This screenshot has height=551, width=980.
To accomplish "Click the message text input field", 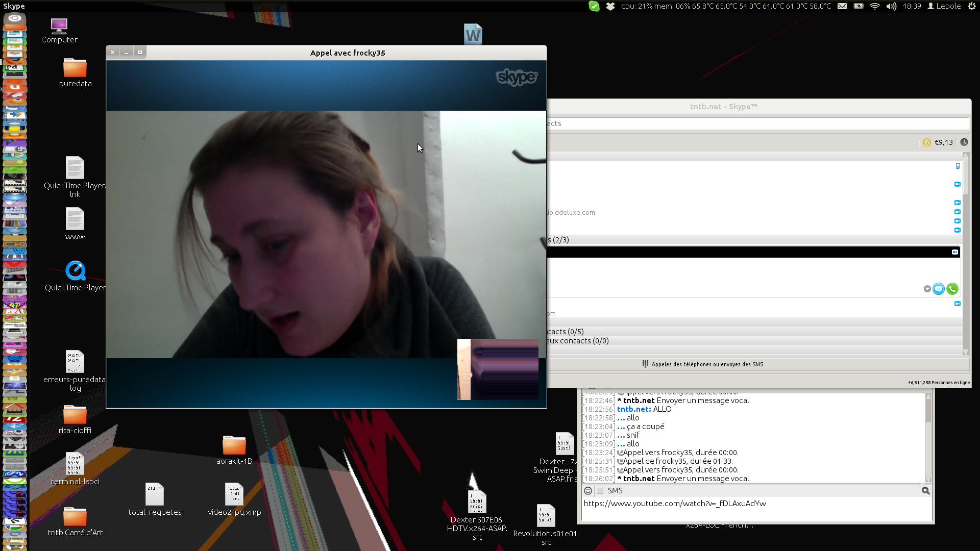I will click(755, 509).
